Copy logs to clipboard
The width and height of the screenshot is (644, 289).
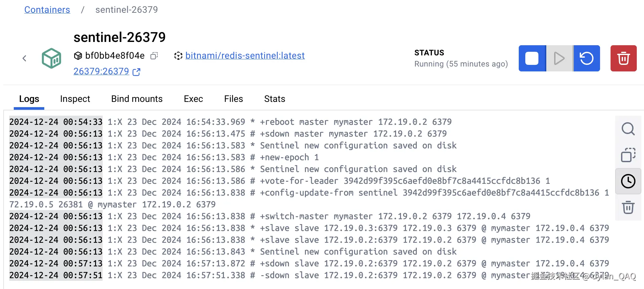(628, 155)
